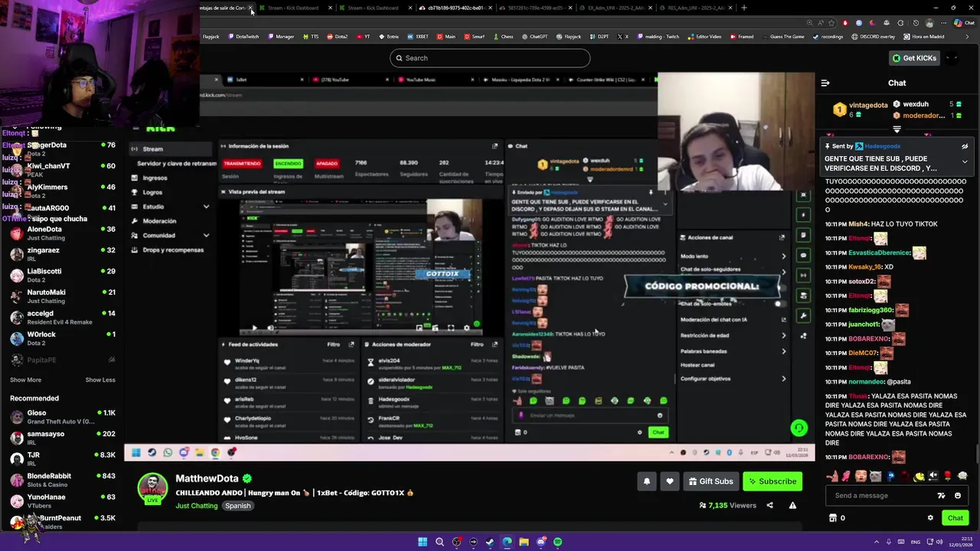
Task: Open new browser tab
Action: coord(744,8)
